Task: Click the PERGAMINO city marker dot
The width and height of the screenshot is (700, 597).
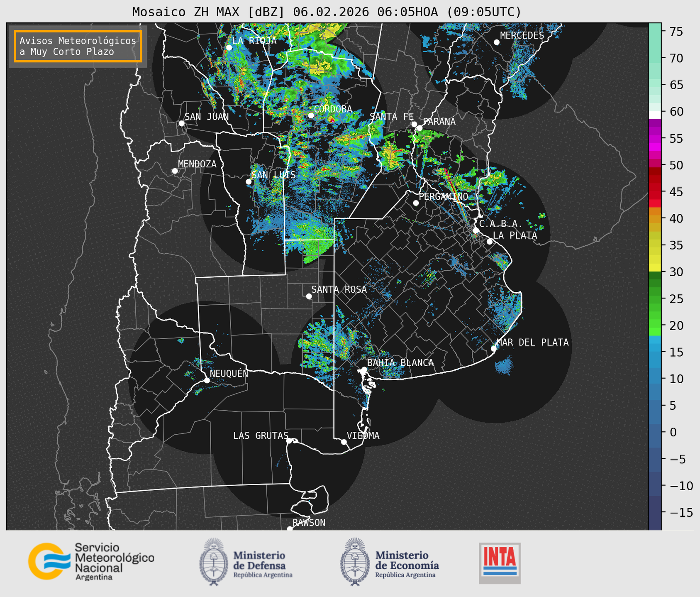Action: (x=416, y=203)
